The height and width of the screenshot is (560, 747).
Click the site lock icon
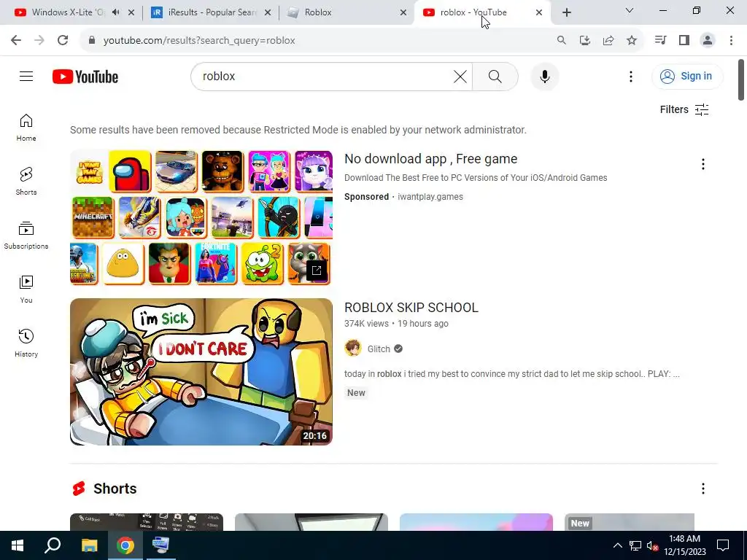[92, 41]
